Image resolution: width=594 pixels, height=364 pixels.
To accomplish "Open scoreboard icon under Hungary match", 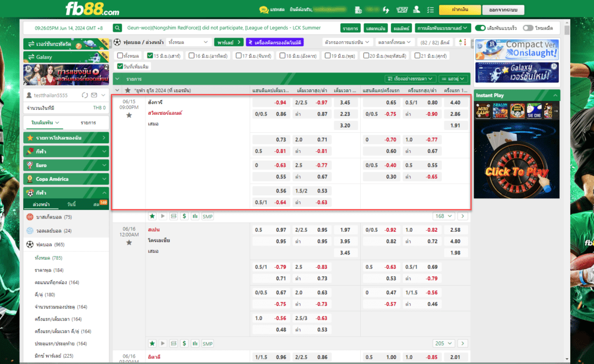I will tap(173, 216).
